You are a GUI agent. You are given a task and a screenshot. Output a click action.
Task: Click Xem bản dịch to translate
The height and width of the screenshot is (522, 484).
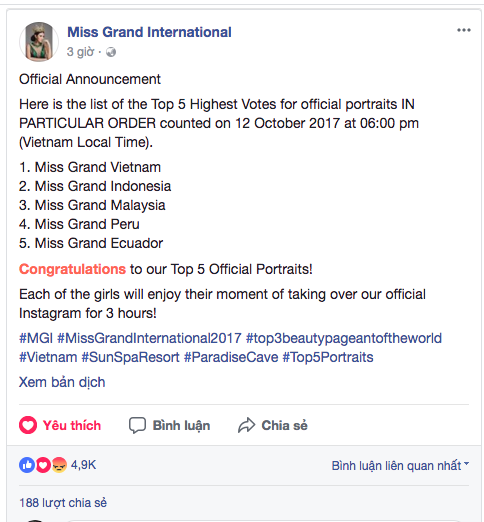62,382
